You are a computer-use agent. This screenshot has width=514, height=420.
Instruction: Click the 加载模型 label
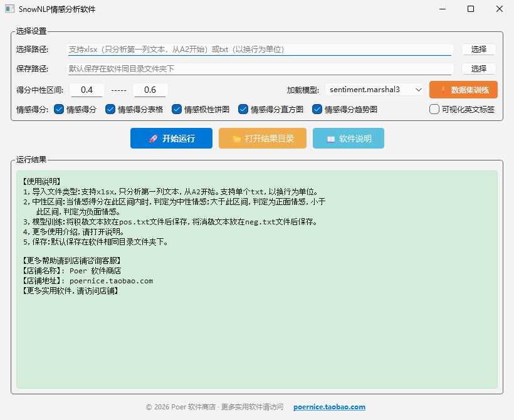[x=303, y=90]
